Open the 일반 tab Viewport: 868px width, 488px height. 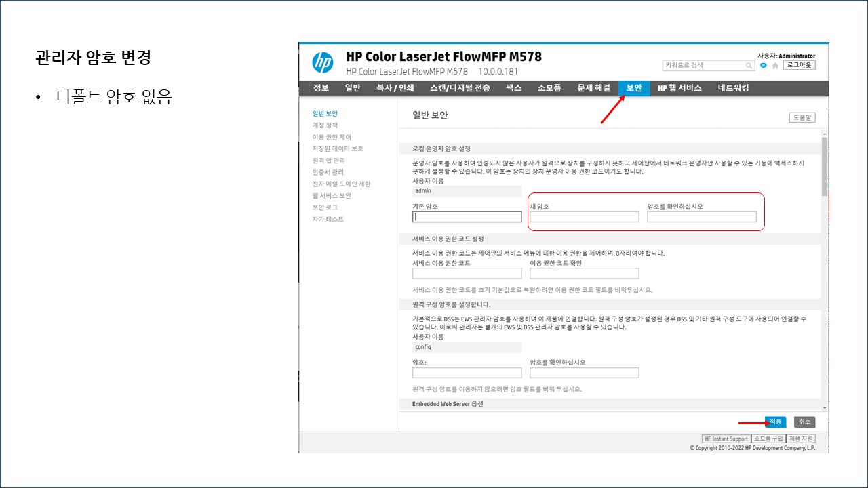point(352,88)
